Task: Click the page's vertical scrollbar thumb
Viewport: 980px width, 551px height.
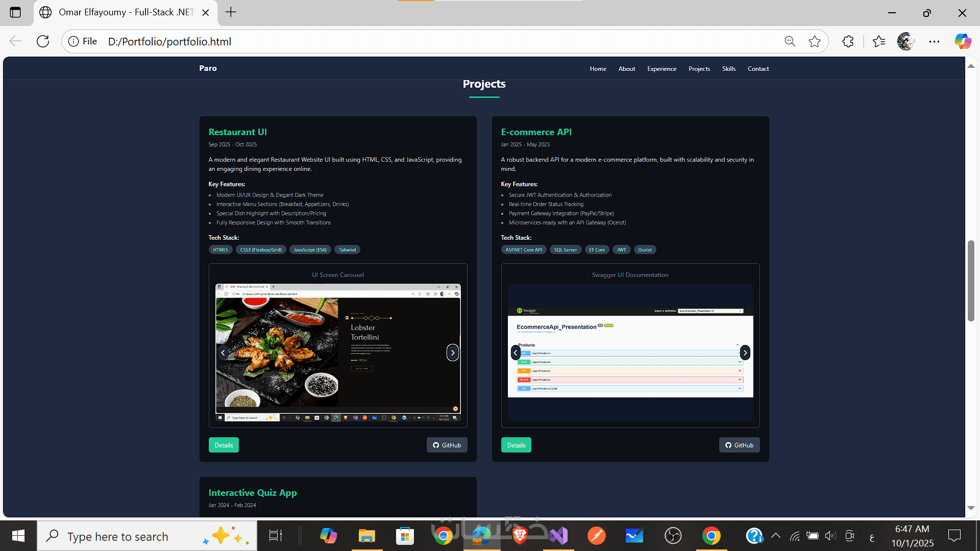Action: click(971, 281)
